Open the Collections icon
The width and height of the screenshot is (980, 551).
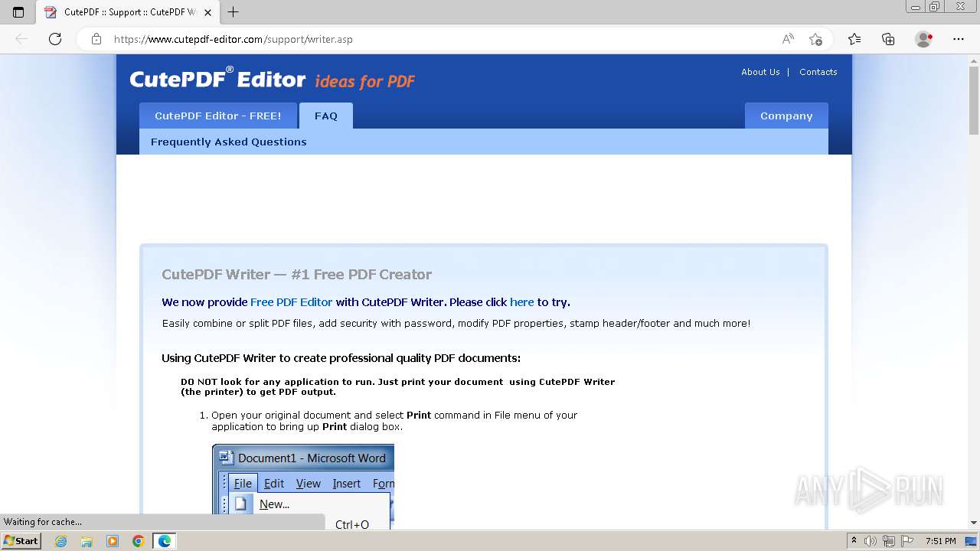pyautogui.click(x=888, y=39)
